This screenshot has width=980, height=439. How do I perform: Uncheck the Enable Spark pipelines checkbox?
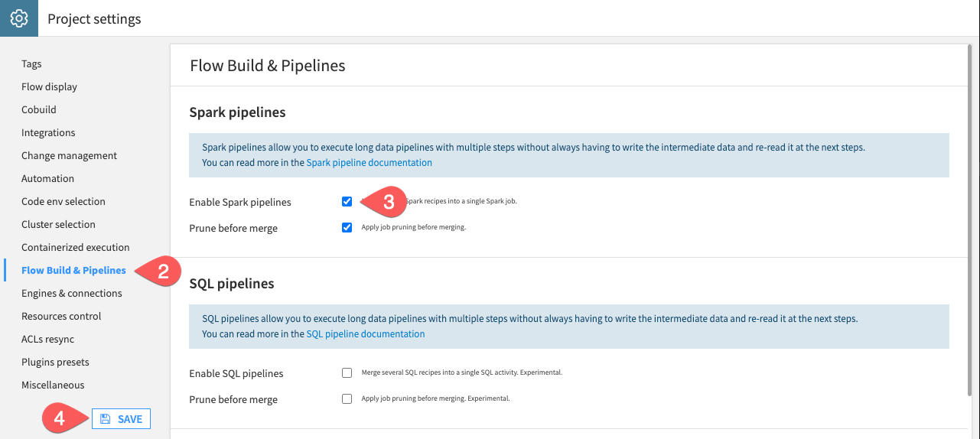click(x=347, y=202)
